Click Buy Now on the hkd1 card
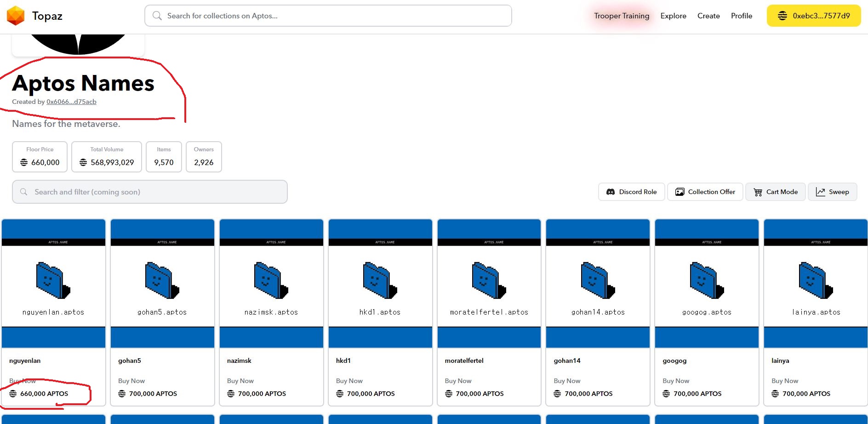 (x=349, y=381)
